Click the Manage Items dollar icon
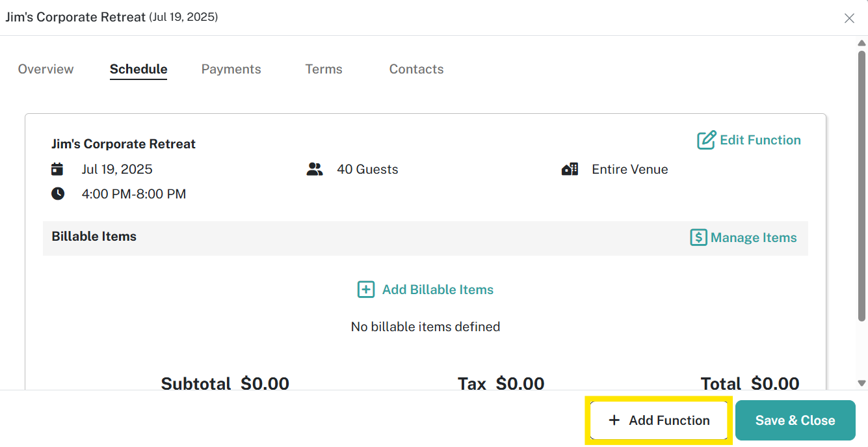This screenshot has height=447, width=868. pos(698,237)
